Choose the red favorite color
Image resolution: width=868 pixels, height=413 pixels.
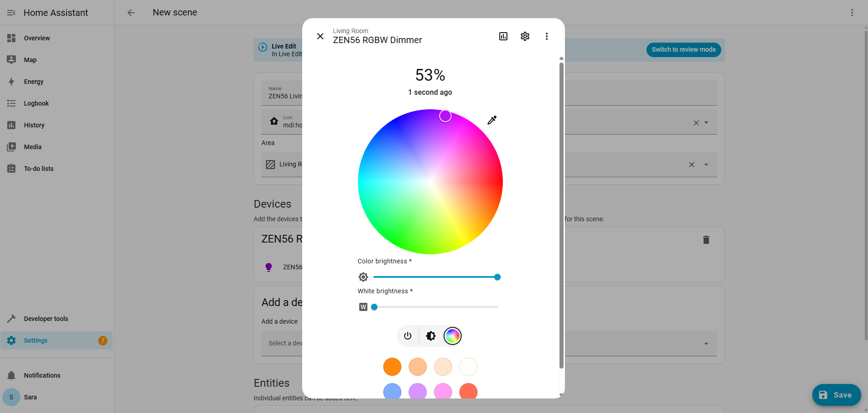click(468, 391)
